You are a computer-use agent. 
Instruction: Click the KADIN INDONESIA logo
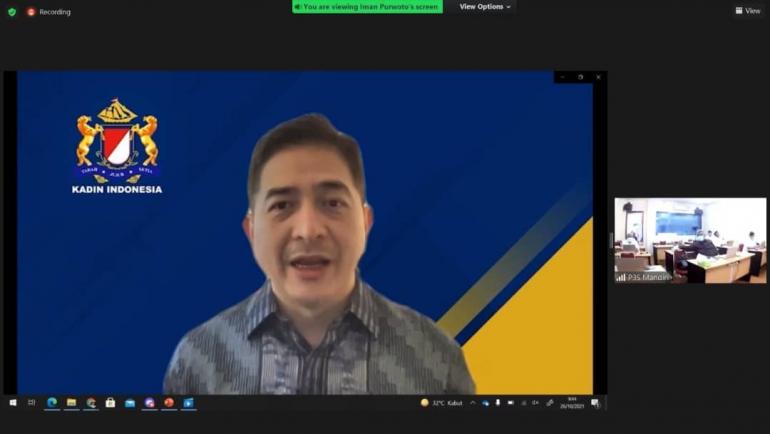[117, 146]
